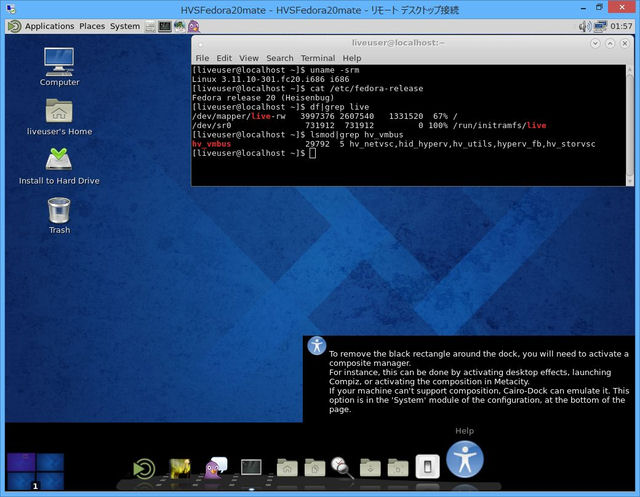Select the Computer desktop icon

pos(59,67)
